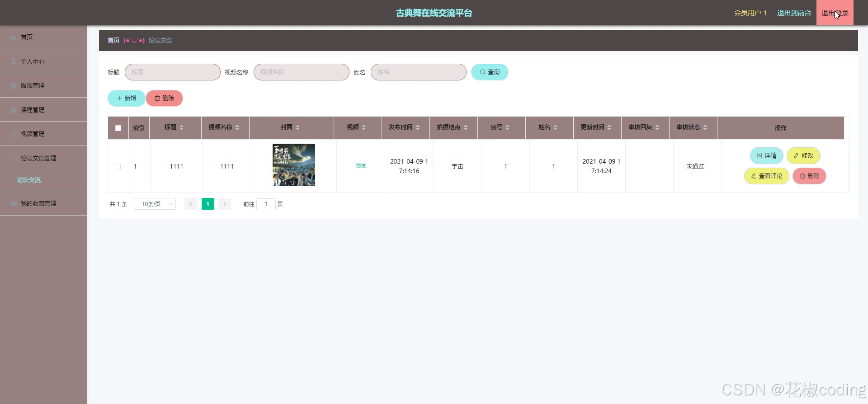Sort by the 更新时间 column arrows
Viewport: 868px width, 404px height.
[x=609, y=127]
